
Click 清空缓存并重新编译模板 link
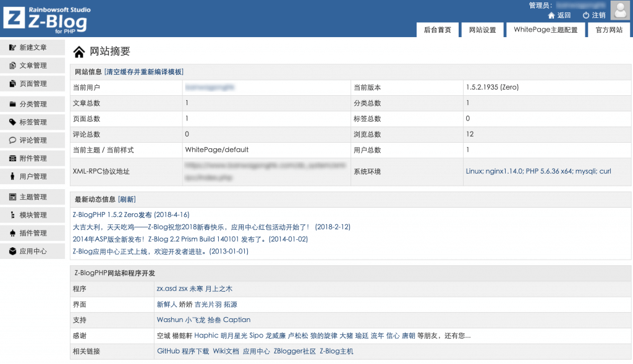(143, 72)
